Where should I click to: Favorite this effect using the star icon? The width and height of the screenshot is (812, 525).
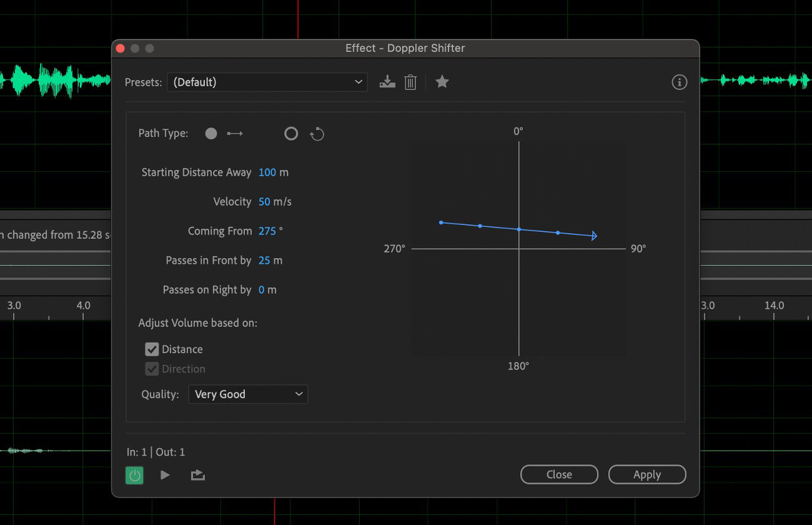coord(442,81)
